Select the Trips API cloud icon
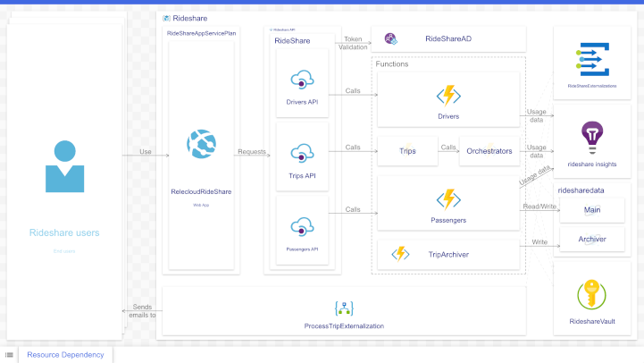 click(302, 153)
